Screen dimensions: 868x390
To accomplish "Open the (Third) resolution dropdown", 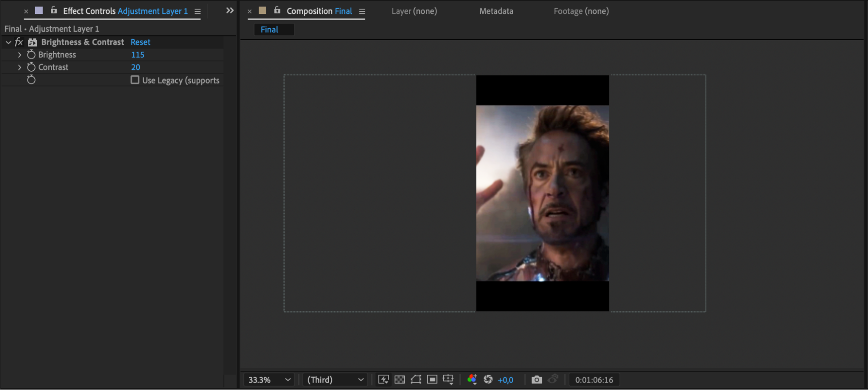I will point(335,380).
